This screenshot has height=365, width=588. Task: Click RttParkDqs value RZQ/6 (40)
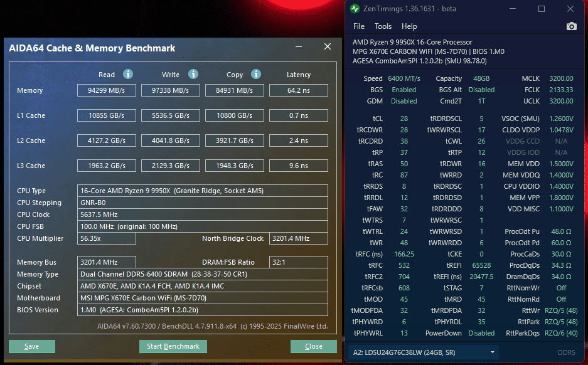click(x=561, y=333)
